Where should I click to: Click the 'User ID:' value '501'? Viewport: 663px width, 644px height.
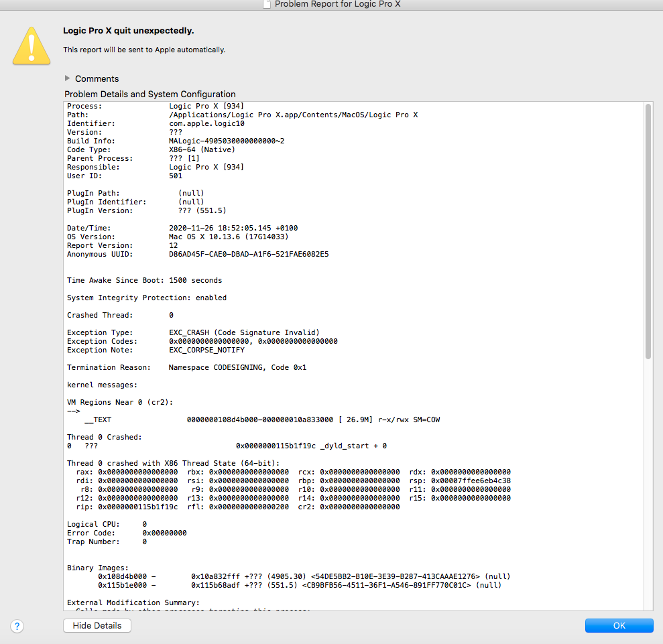click(x=176, y=176)
